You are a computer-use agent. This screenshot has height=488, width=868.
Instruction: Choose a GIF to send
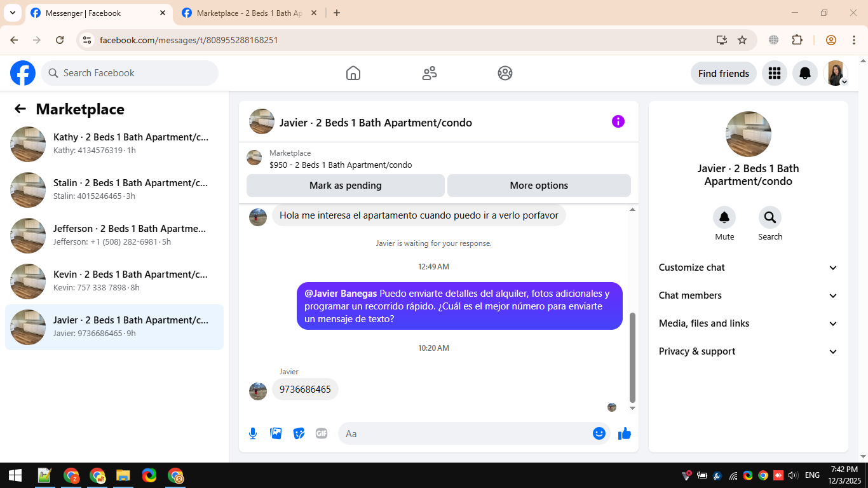pyautogui.click(x=322, y=433)
